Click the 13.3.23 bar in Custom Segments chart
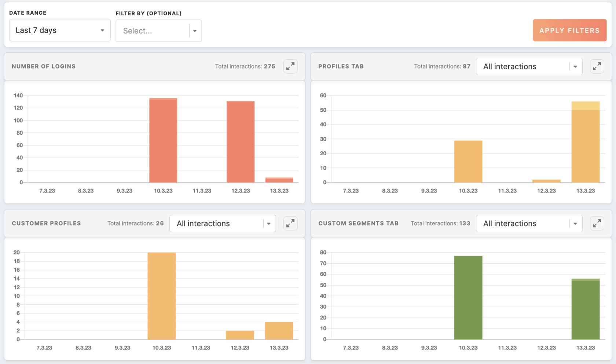 click(x=586, y=309)
